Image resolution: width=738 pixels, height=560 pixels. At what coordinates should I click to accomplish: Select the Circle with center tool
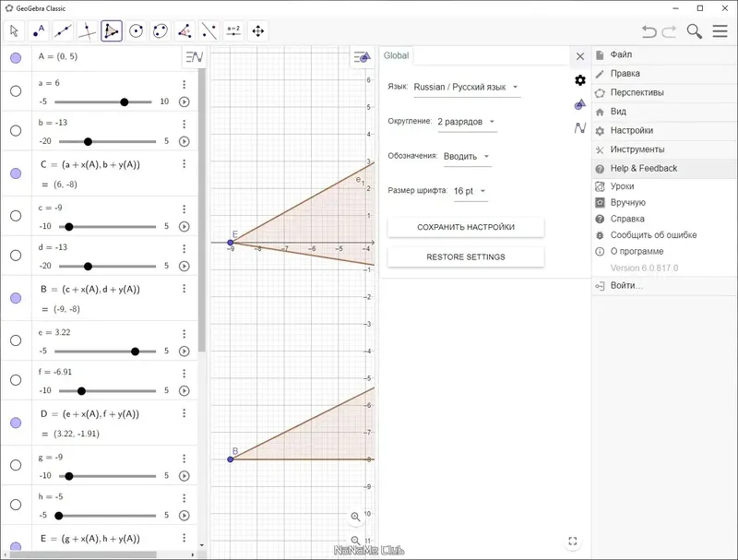[x=136, y=31]
